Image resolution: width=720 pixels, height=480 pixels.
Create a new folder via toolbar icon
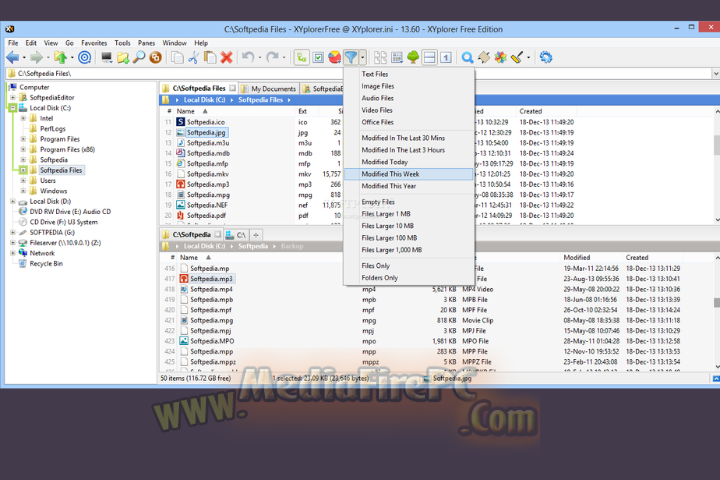click(x=123, y=57)
